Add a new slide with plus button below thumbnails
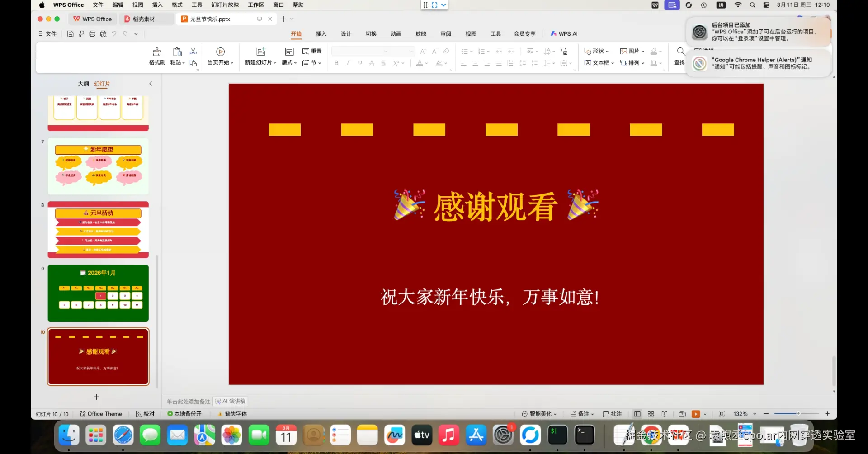The width and height of the screenshot is (868, 454). (x=96, y=397)
